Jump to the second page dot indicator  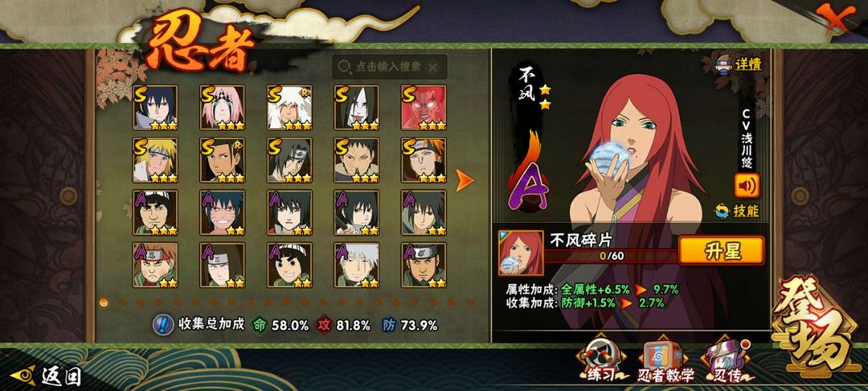pyautogui.click(x=122, y=303)
